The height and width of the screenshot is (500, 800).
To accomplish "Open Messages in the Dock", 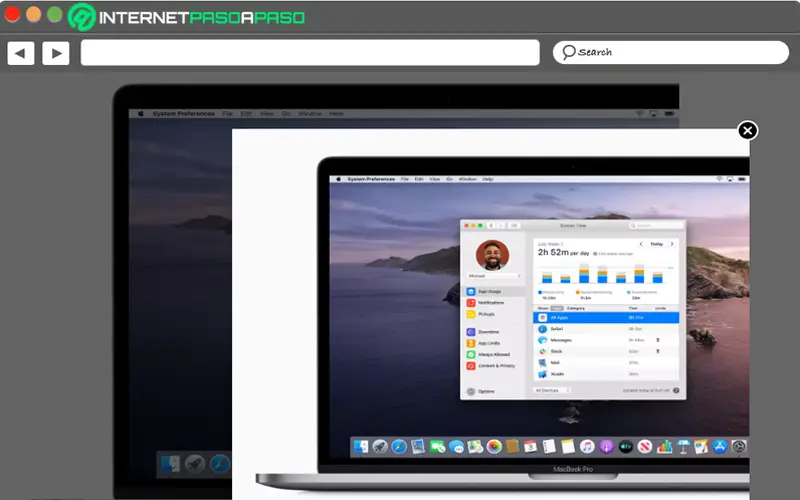I will point(456,447).
